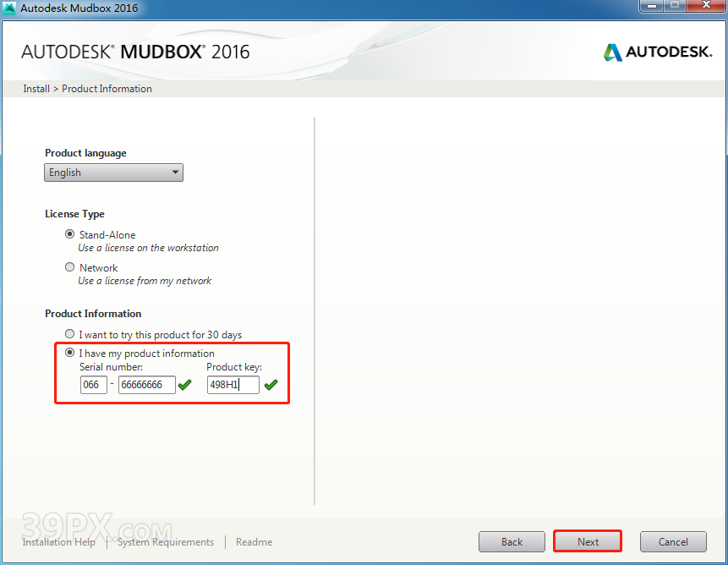
Task: Click the Autodesk logo in the header
Action: point(657,52)
